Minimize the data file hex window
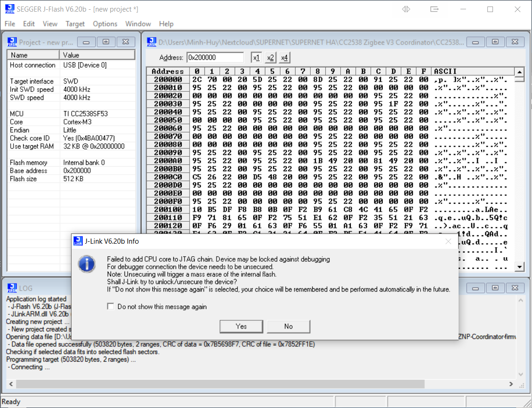 pyautogui.click(x=475, y=42)
